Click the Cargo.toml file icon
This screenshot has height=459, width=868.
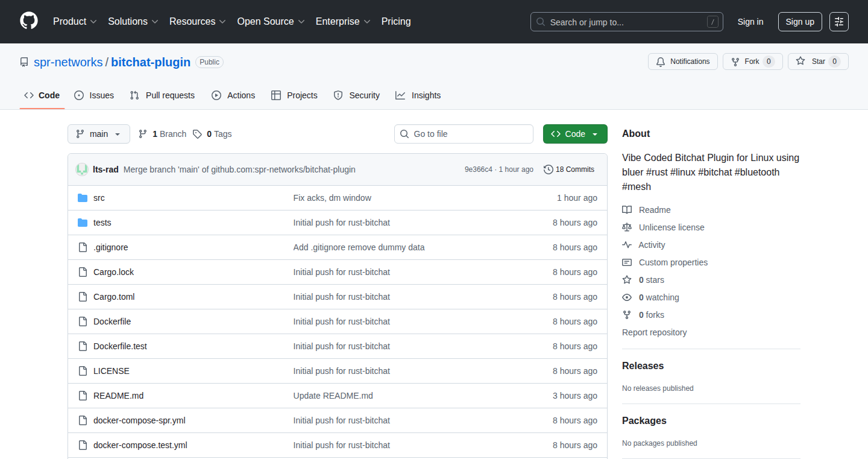[83, 297]
